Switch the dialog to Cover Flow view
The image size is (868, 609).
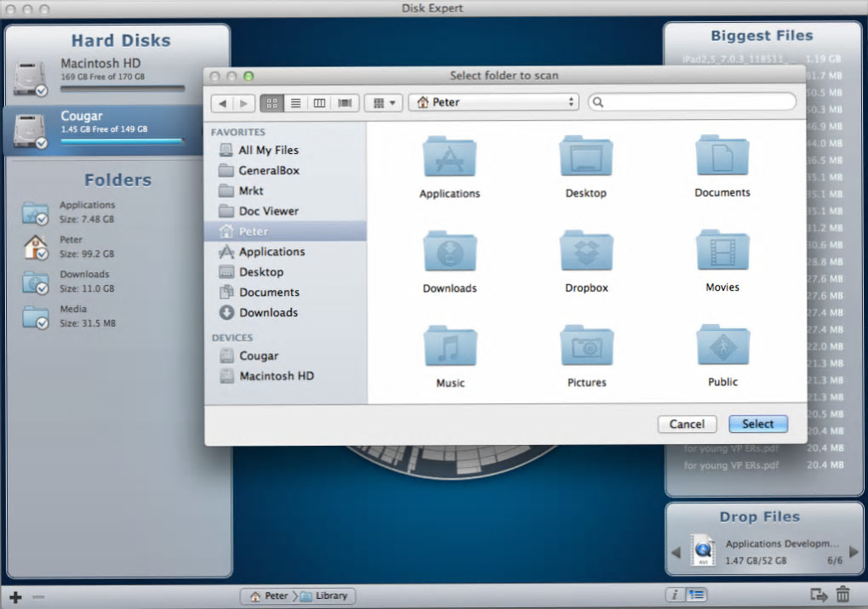pyautogui.click(x=345, y=102)
